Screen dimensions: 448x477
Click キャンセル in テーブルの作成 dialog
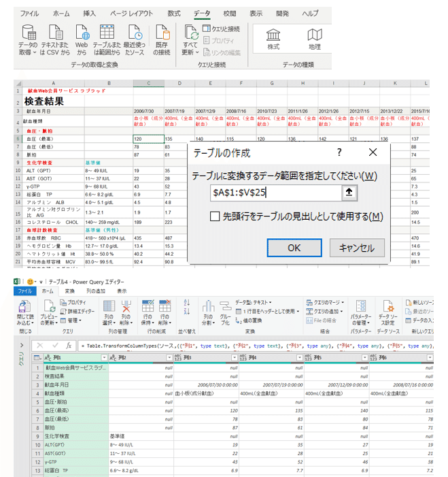tap(357, 248)
